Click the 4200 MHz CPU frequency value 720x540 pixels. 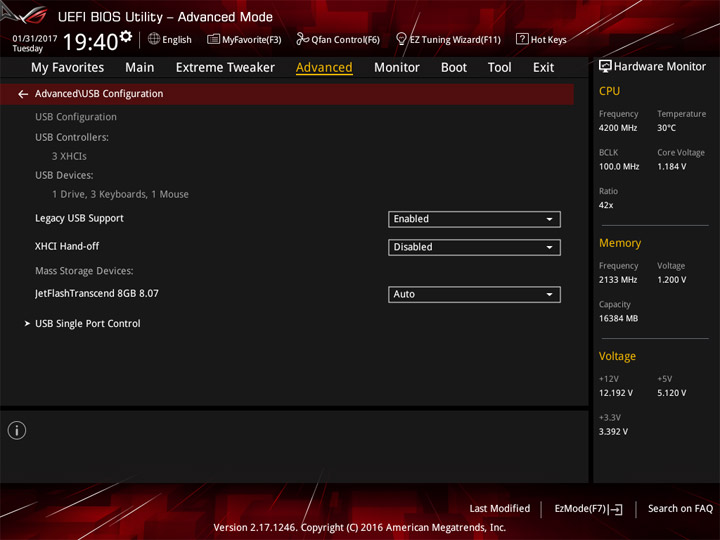coord(618,128)
